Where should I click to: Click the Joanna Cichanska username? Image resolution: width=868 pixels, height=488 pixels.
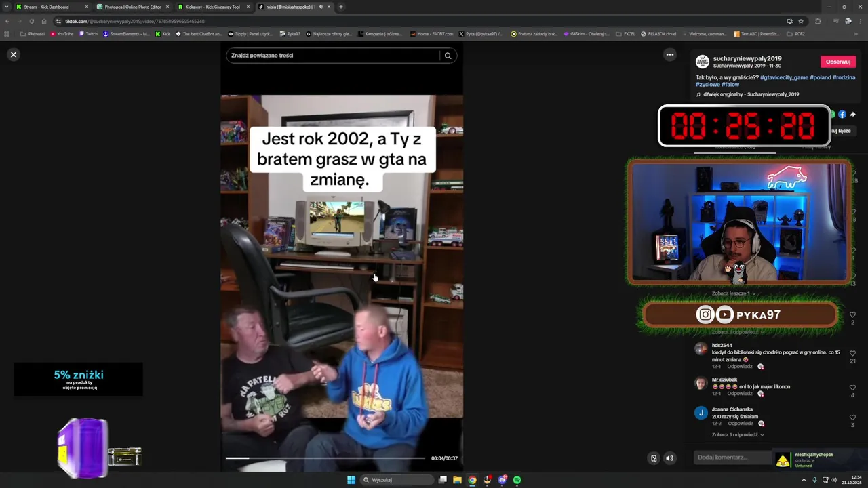732,409
